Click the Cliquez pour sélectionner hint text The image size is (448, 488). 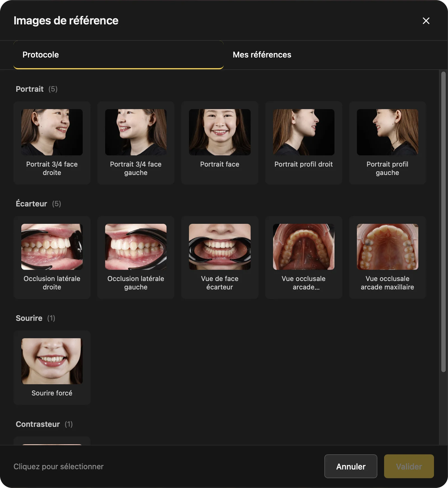click(x=59, y=466)
